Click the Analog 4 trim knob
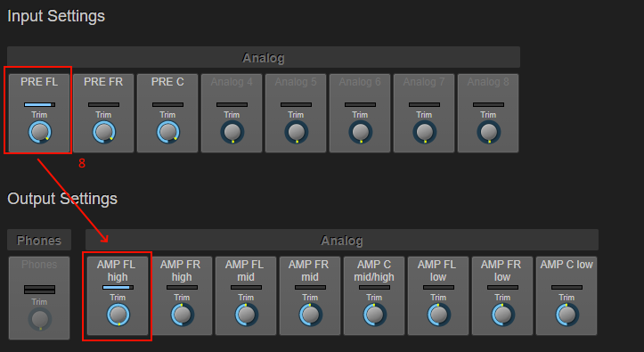Viewport: 644px width, 352px height. (232, 132)
